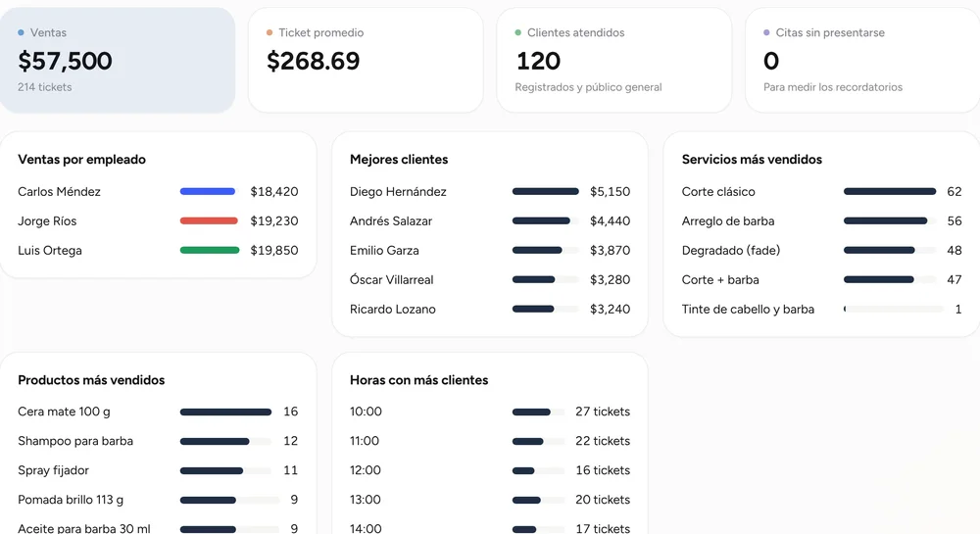Click the $19,230 sales value
980x534 pixels.
click(x=274, y=221)
